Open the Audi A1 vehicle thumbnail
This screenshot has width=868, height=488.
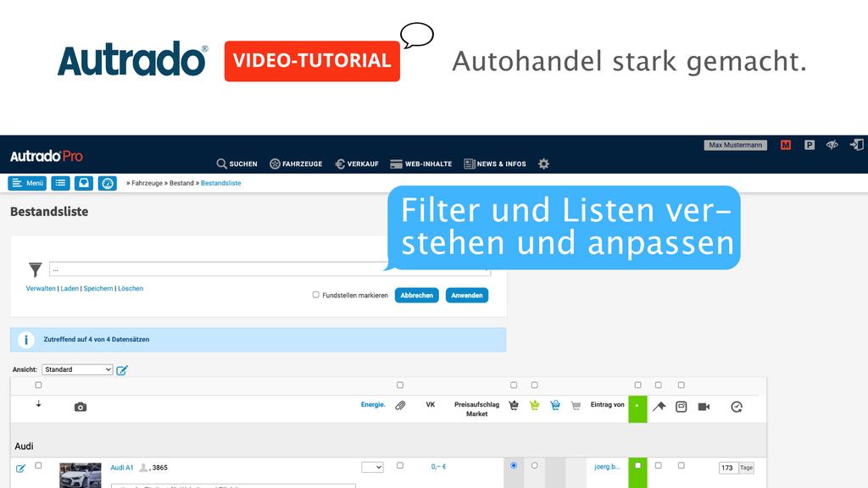point(81,475)
